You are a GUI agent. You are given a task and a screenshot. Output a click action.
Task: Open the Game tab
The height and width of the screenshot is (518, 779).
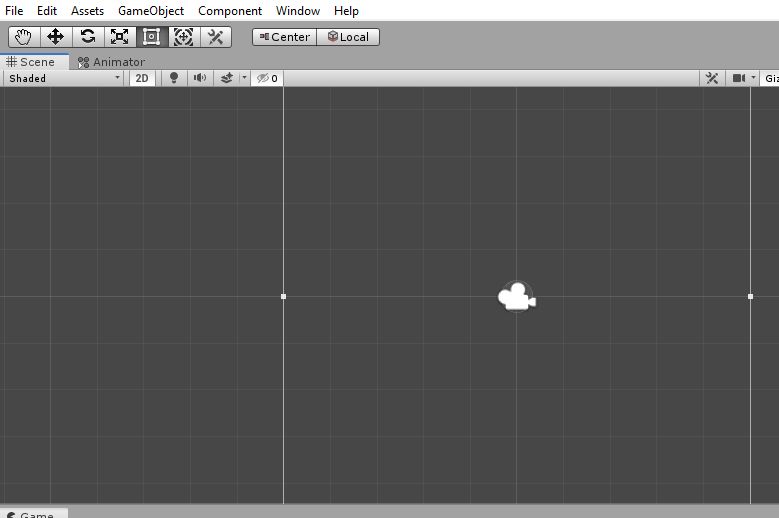point(34,514)
